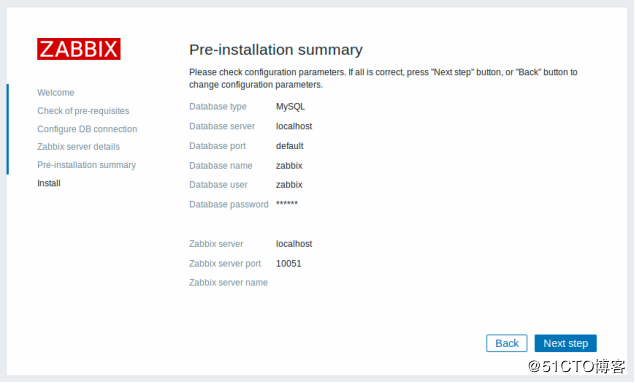Image resolution: width=635 pixels, height=383 pixels.
Task: Click the Database server localhost value
Action: click(x=294, y=126)
